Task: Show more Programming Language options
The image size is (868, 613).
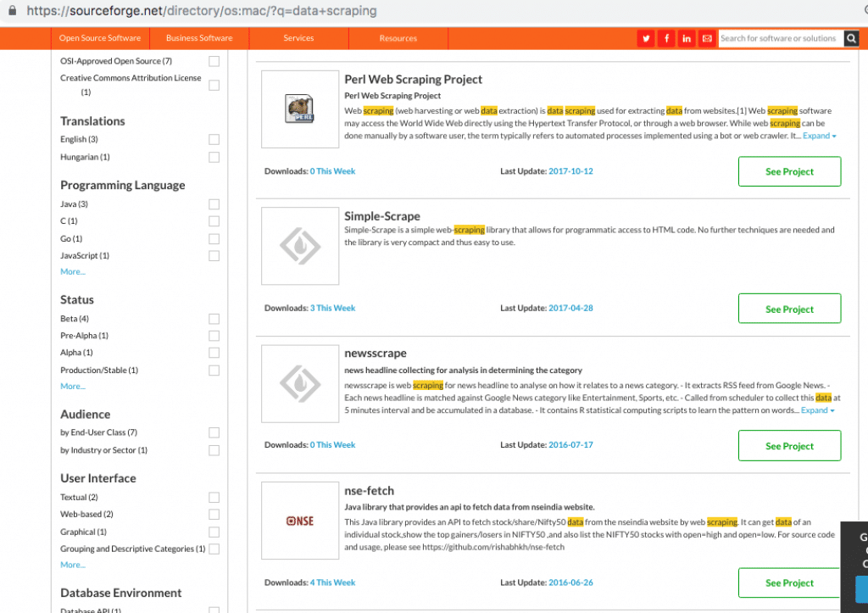Action: [73, 272]
